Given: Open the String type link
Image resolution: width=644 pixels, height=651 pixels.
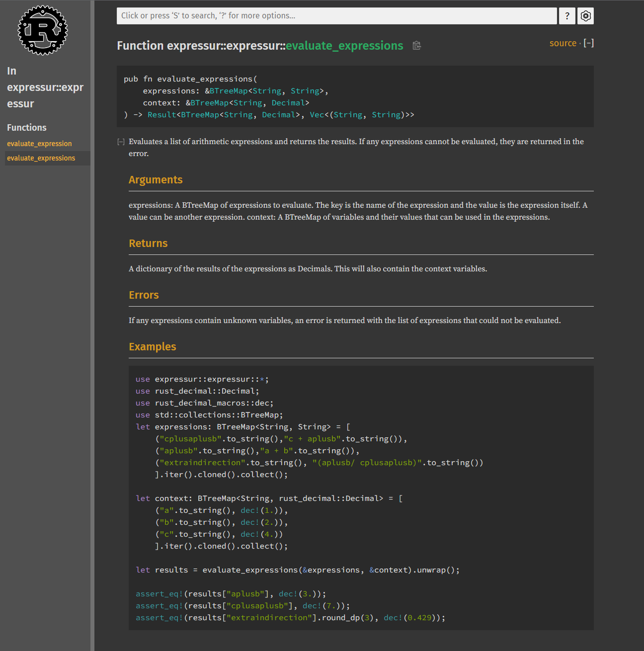Looking at the screenshot, I should [x=267, y=90].
